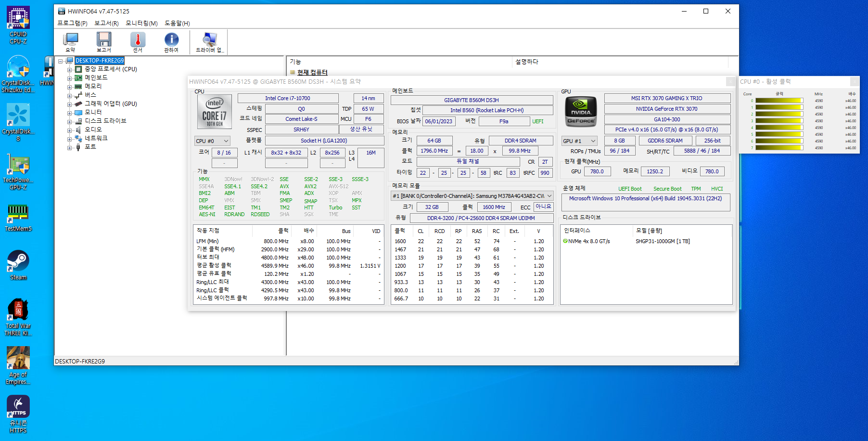Image resolution: width=868 pixels, height=441 pixels.
Task: Expand the 버스 tree node
Action: [70, 96]
